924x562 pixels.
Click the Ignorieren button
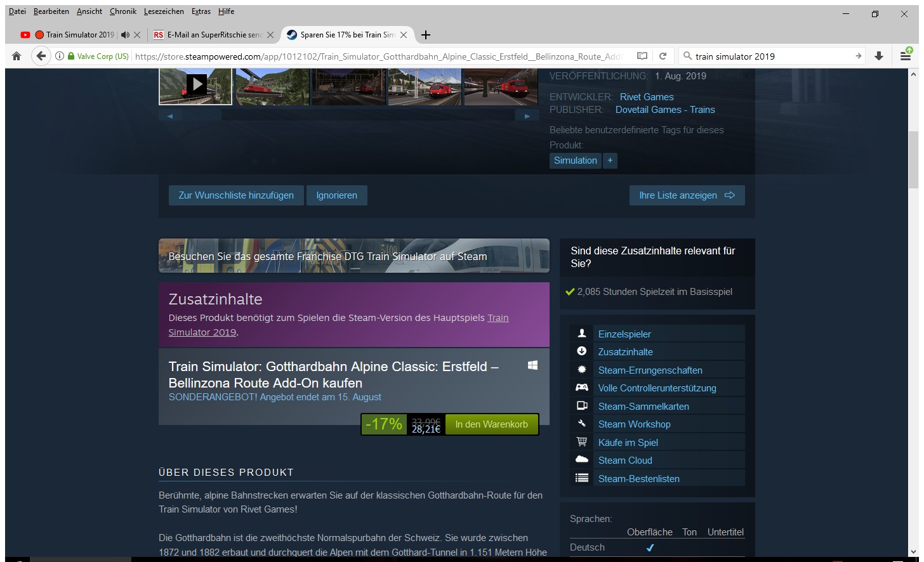click(x=337, y=195)
